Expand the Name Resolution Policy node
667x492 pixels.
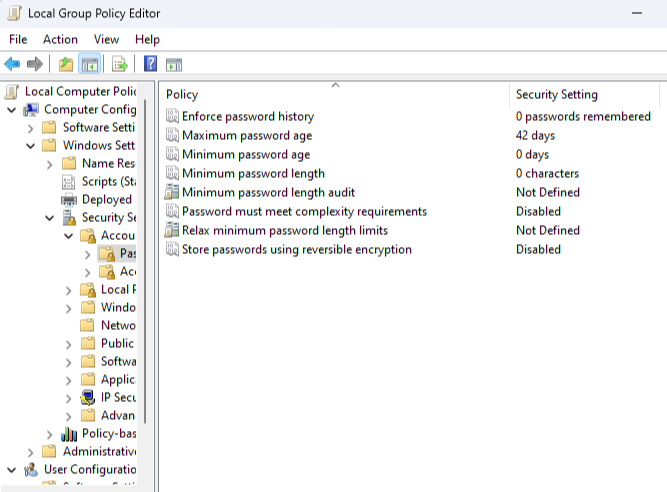pyautogui.click(x=50, y=164)
